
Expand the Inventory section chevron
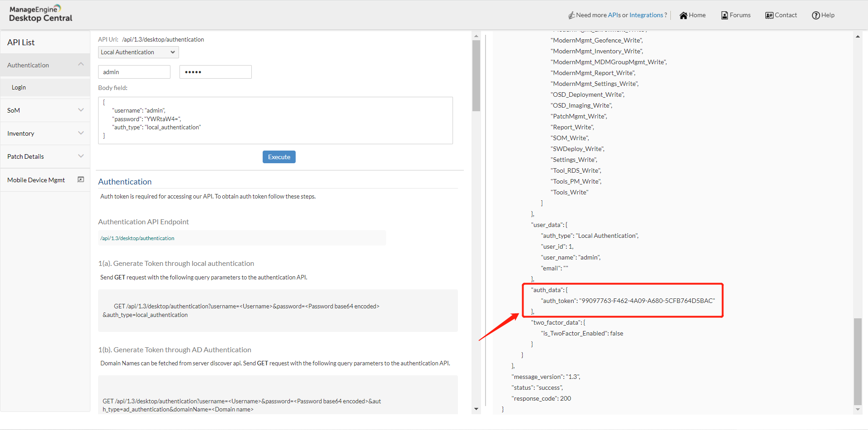[x=81, y=133]
